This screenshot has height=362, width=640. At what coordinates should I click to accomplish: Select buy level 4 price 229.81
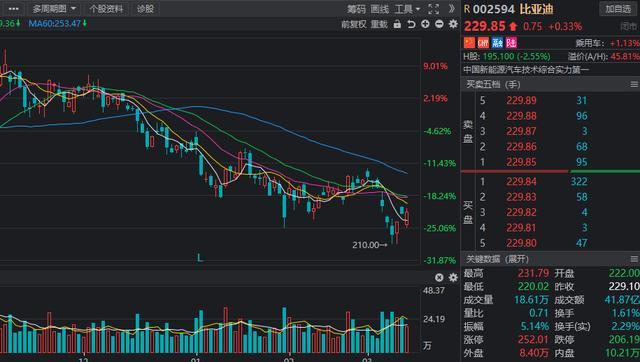(x=521, y=228)
